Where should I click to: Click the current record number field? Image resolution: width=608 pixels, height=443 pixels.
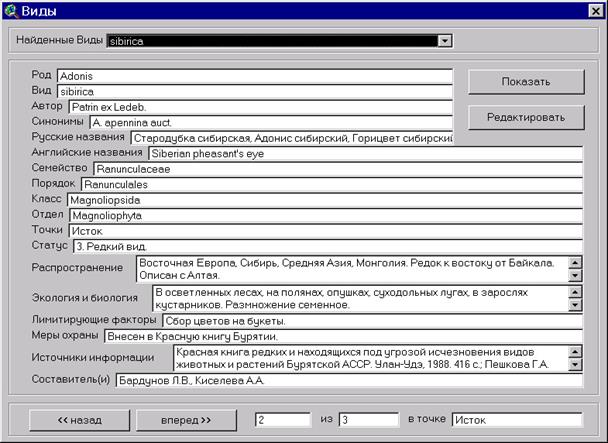click(x=283, y=419)
